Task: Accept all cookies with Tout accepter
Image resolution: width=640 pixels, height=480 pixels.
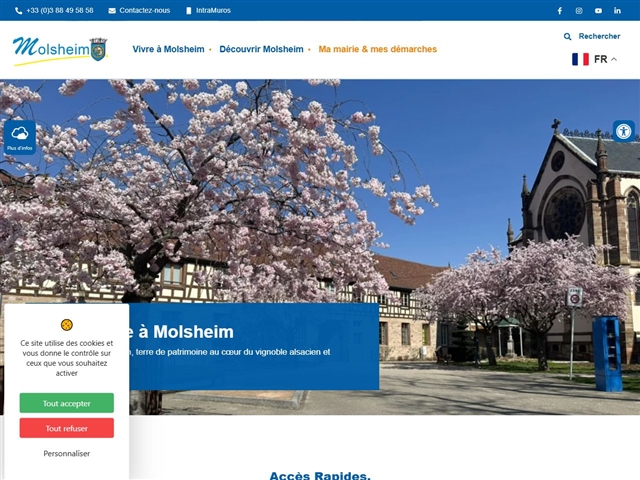Action: 67,403
